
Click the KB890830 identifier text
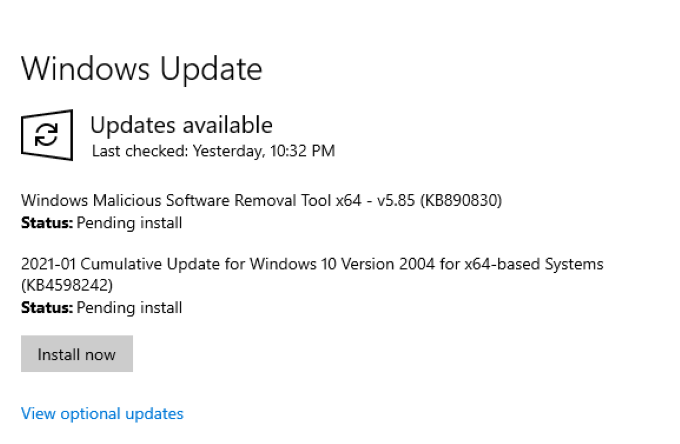click(x=461, y=200)
